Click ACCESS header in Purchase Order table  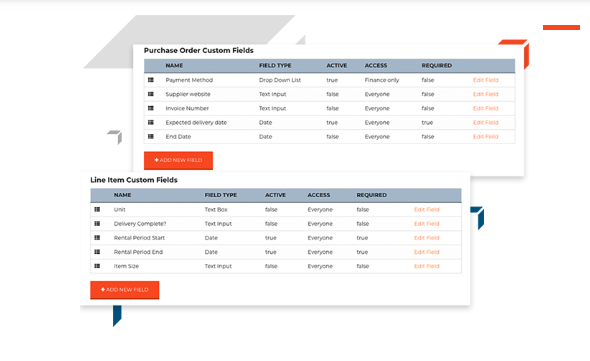tap(376, 65)
